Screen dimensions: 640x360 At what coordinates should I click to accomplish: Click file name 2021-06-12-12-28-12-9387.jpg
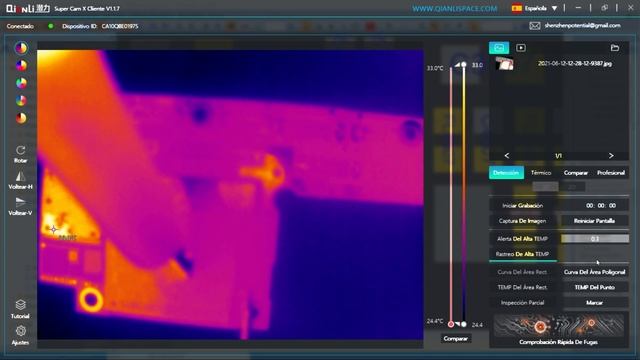click(x=575, y=64)
